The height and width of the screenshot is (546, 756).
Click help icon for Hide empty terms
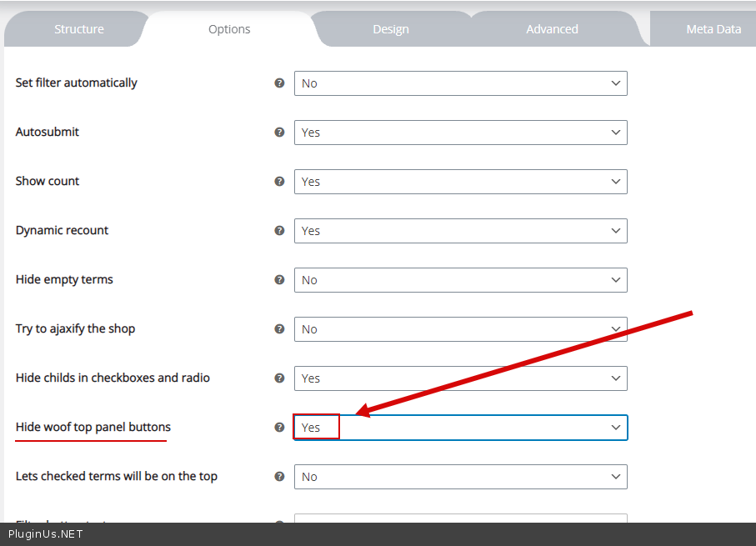coord(280,280)
